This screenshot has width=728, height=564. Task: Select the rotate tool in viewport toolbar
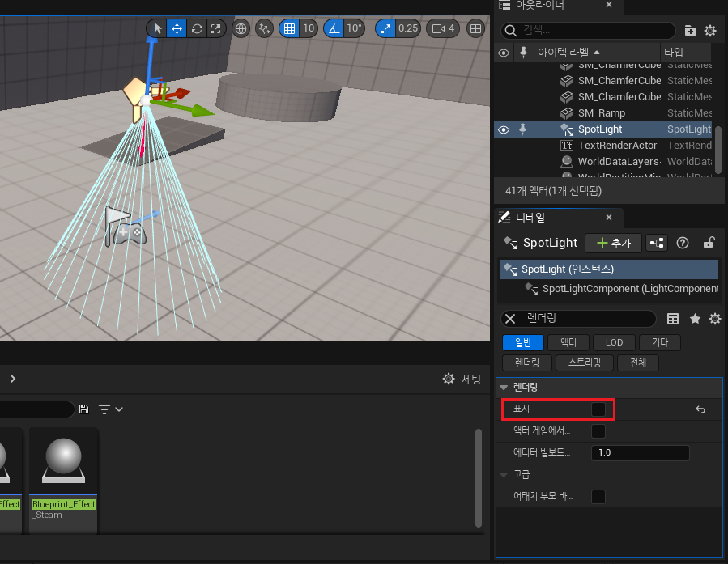(197, 29)
